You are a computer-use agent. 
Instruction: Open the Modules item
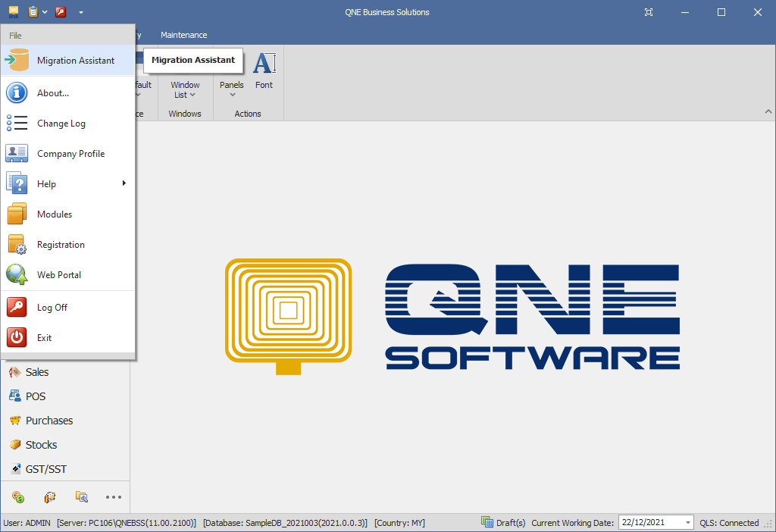[x=55, y=214]
